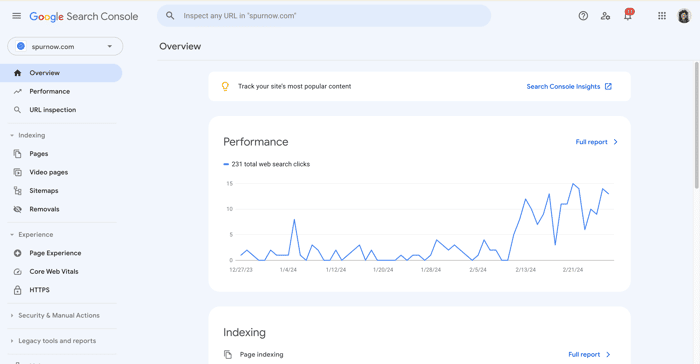Open the Google apps grid icon
The width and height of the screenshot is (700, 364).
(662, 16)
